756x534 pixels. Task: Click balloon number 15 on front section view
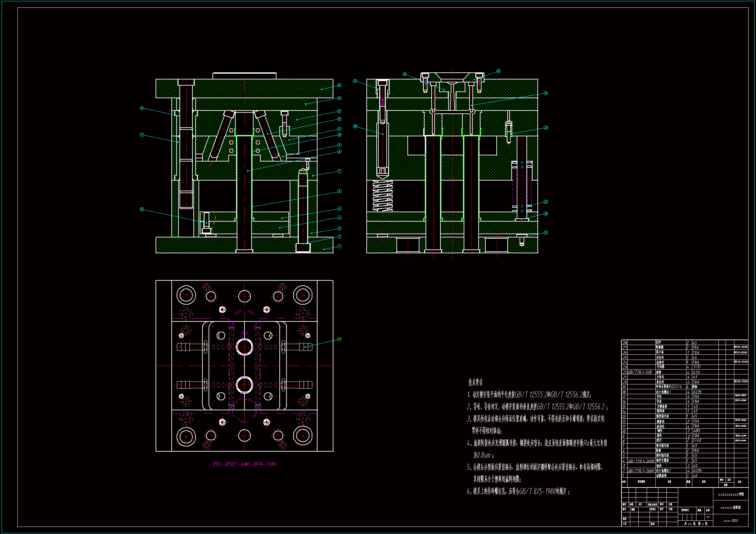tap(339, 85)
